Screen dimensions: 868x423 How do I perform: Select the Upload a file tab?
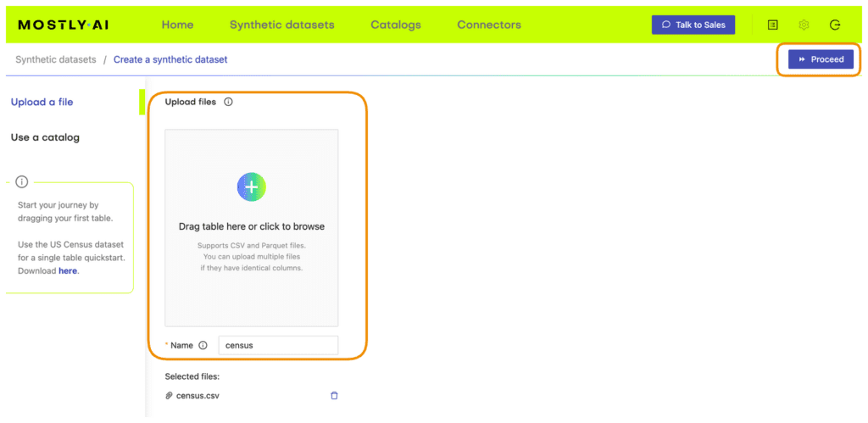(x=42, y=103)
